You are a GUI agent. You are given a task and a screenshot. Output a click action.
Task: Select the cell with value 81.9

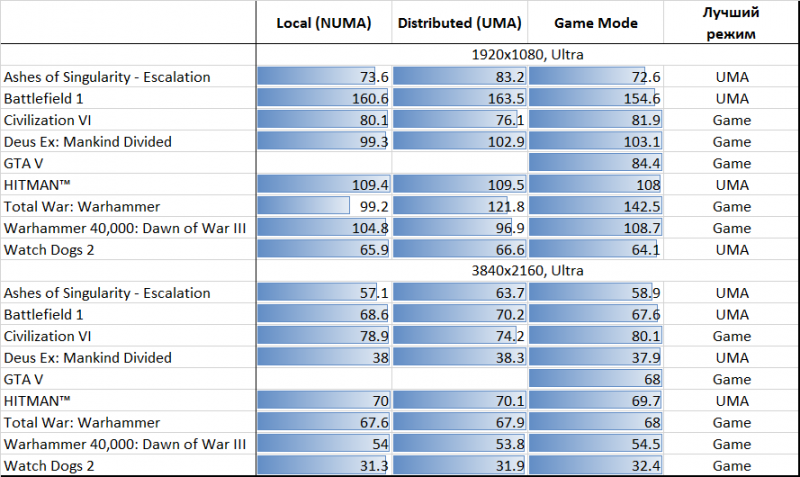coord(595,120)
